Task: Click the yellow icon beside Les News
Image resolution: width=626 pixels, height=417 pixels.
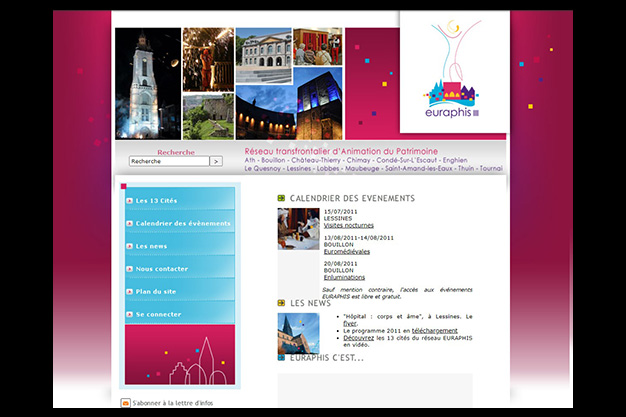Action: click(x=282, y=302)
